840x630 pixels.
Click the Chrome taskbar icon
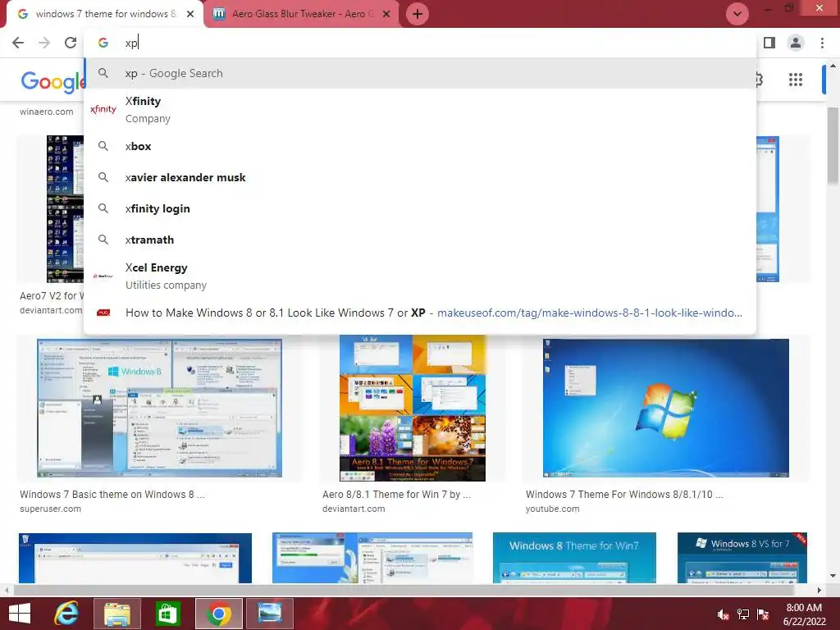(218, 614)
